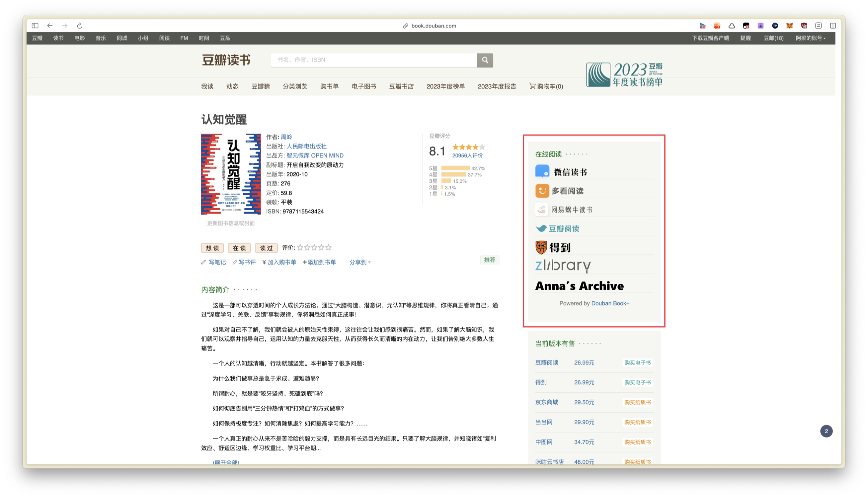868x498 pixels.
Task: Mark book as 读过
Action: coord(266,248)
